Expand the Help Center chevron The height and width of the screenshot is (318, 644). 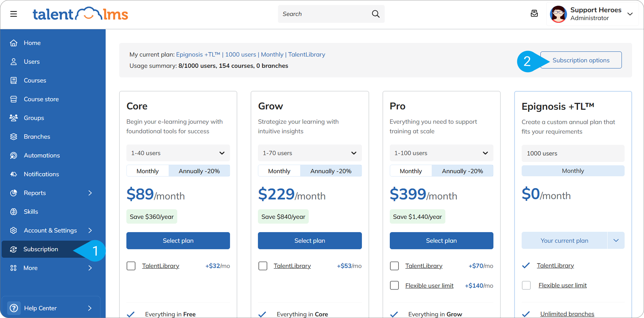pos(90,308)
